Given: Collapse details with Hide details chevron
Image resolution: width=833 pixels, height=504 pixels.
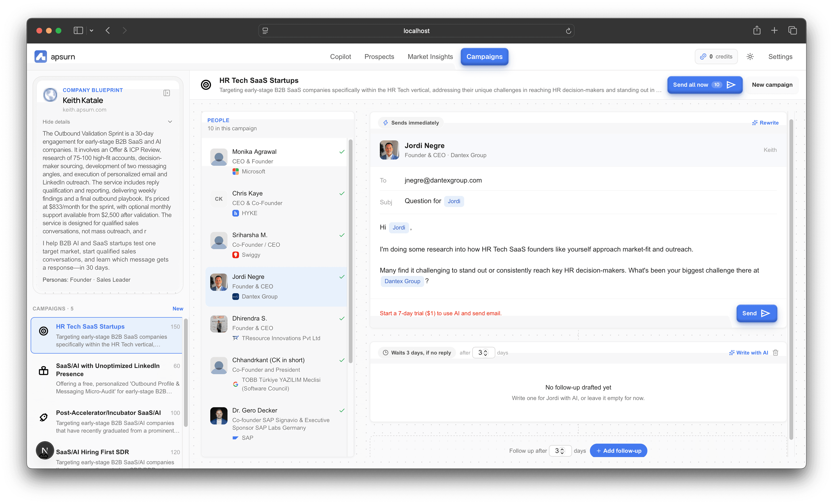Looking at the screenshot, I should 170,122.
